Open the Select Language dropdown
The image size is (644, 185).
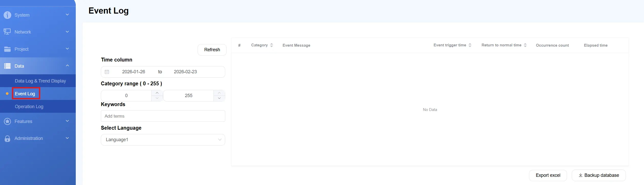(163, 140)
